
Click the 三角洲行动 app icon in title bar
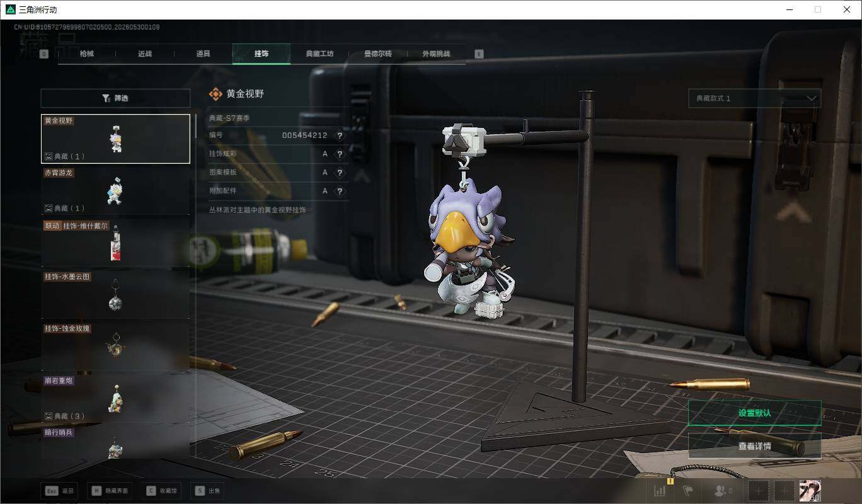point(11,9)
